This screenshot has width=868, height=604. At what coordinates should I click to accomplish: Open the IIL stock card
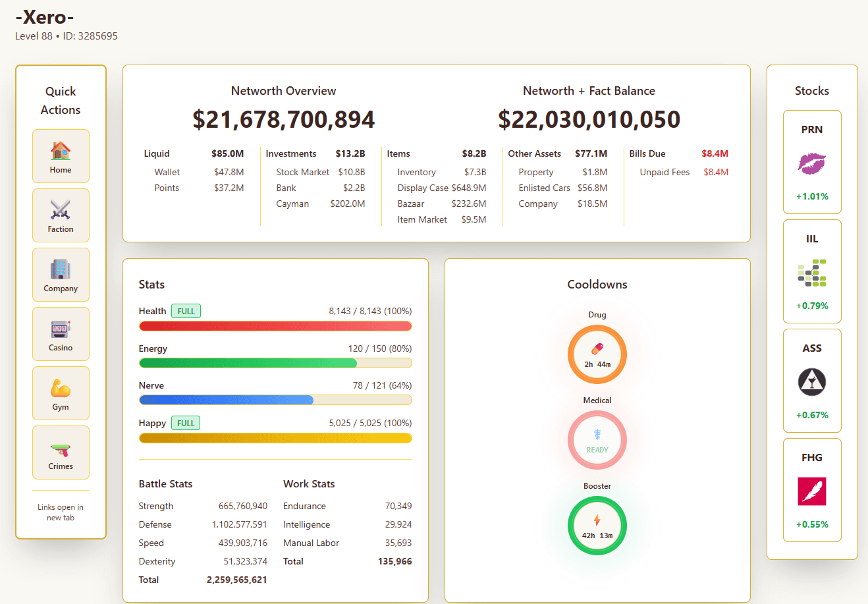coord(811,271)
